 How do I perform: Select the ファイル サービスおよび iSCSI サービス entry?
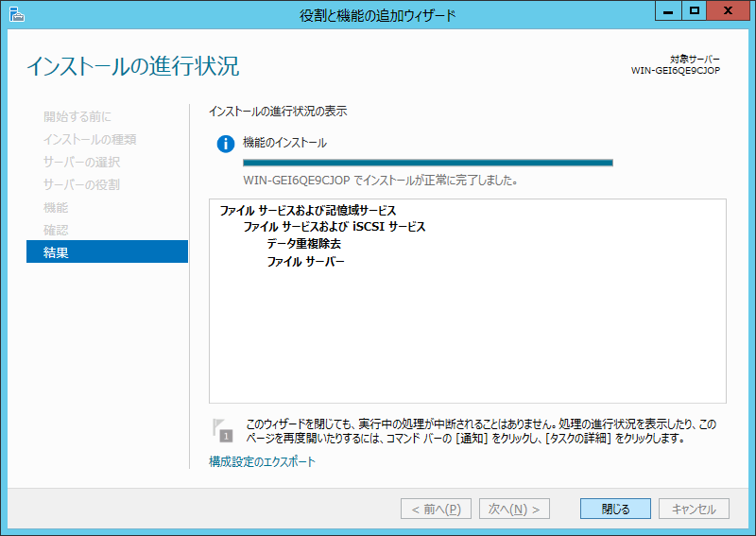point(334,227)
